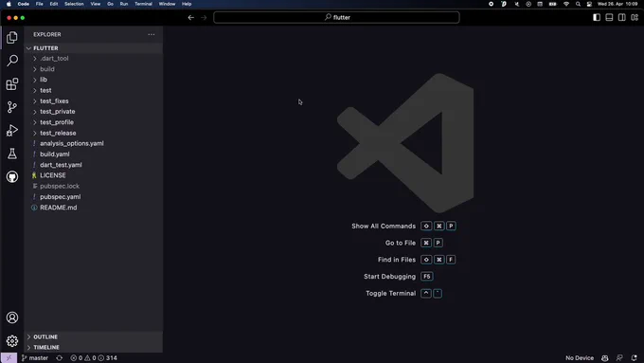Expand the lib folder
This screenshot has width=644, height=363.
tap(93, 80)
